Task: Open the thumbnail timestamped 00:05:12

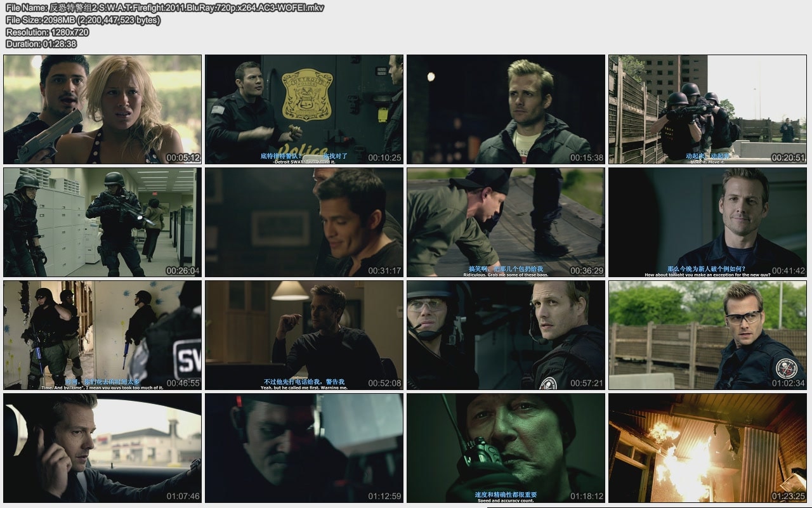Action: pos(102,109)
